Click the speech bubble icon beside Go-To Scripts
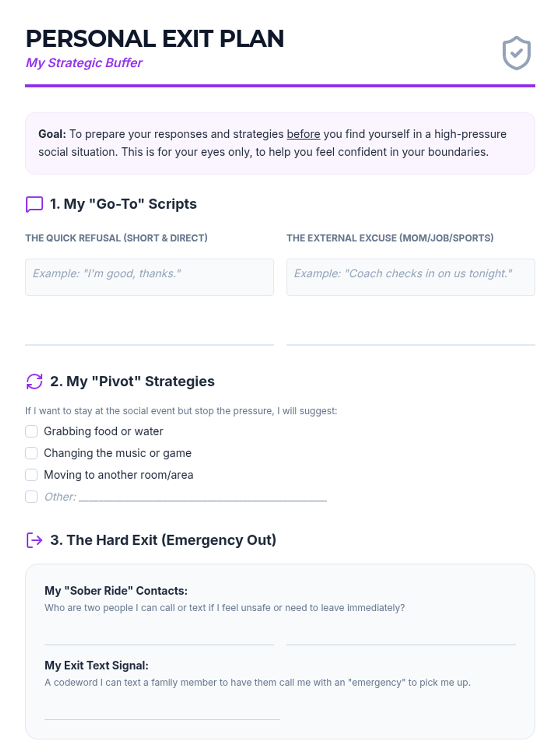The width and height of the screenshot is (560, 747). [x=34, y=204]
